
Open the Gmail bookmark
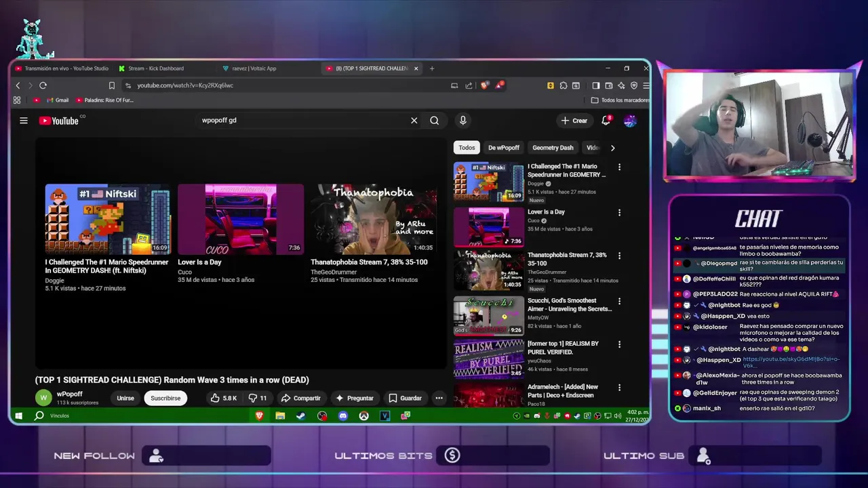coord(58,100)
